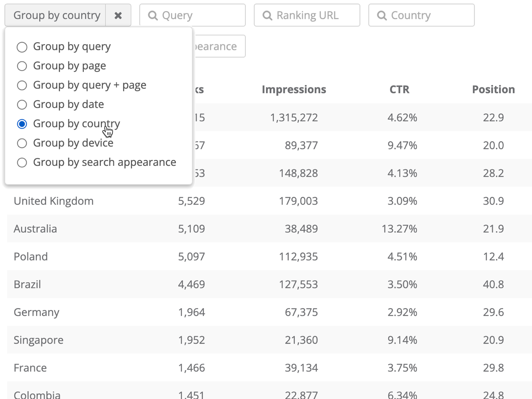Viewport: 532px width, 399px height.
Task: Click the Poland row label
Action: 31,256
